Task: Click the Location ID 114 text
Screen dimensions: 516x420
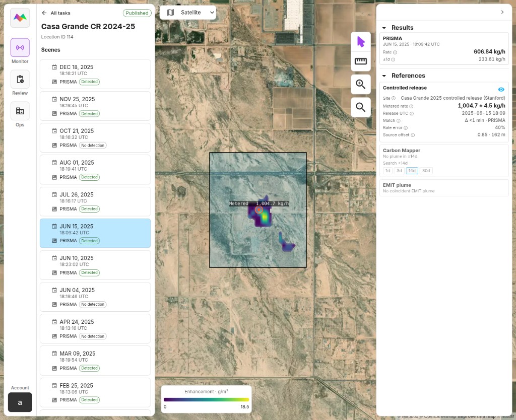Action: [57, 37]
